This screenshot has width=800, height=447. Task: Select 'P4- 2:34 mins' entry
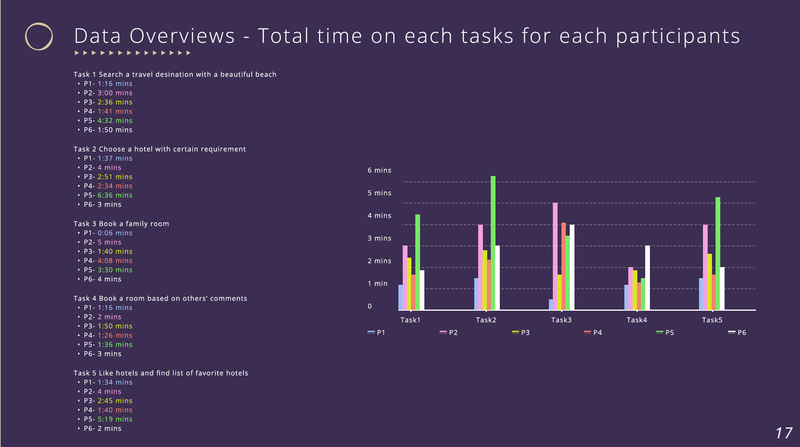coord(108,186)
